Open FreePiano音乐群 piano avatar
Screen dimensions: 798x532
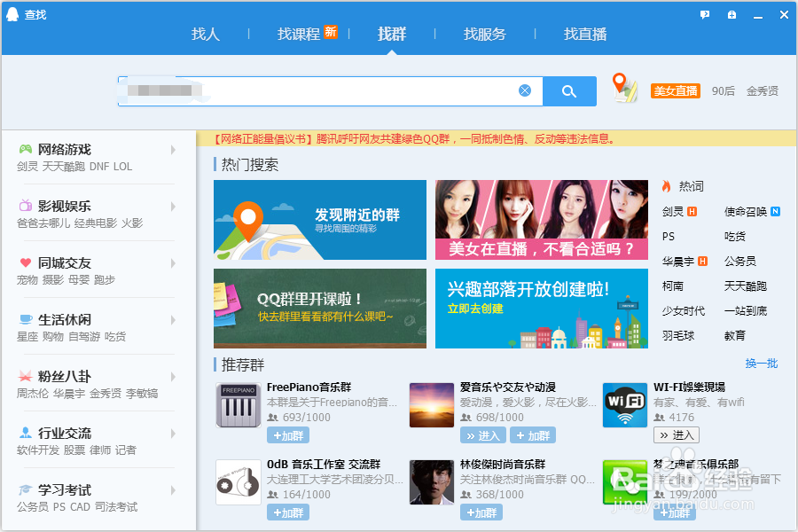239,405
